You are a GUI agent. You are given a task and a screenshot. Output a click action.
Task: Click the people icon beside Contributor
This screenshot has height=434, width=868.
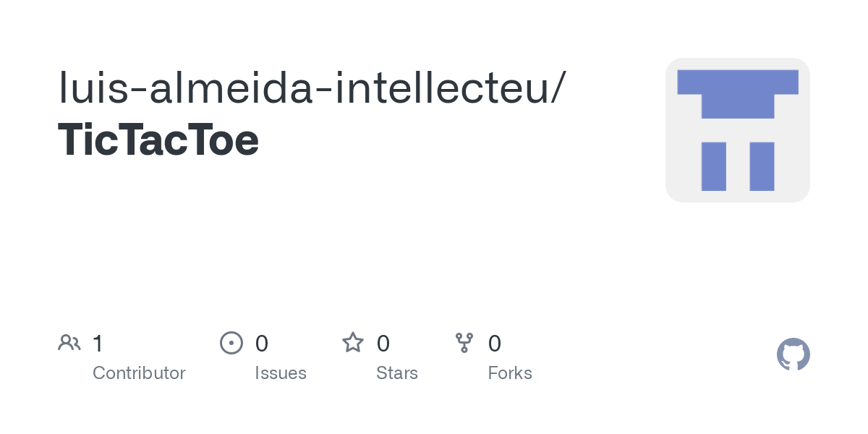click(x=69, y=343)
